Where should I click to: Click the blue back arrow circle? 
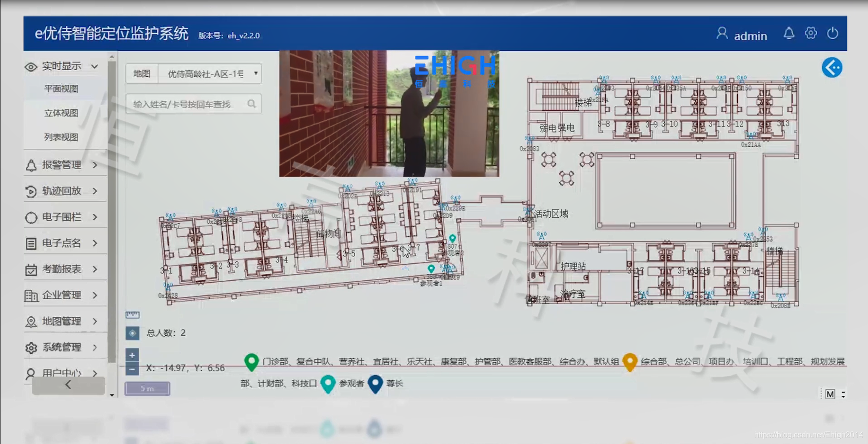click(x=832, y=67)
